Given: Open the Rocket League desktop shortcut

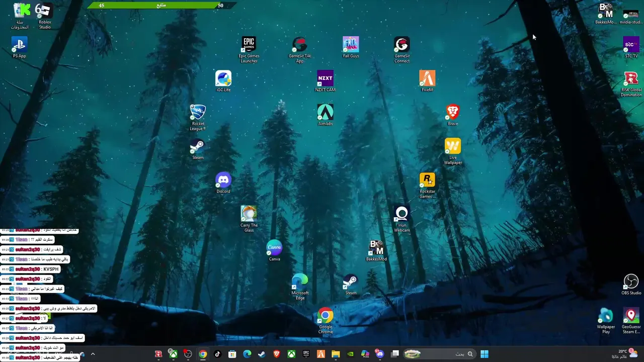Looking at the screenshot, I should click(198, 118).
